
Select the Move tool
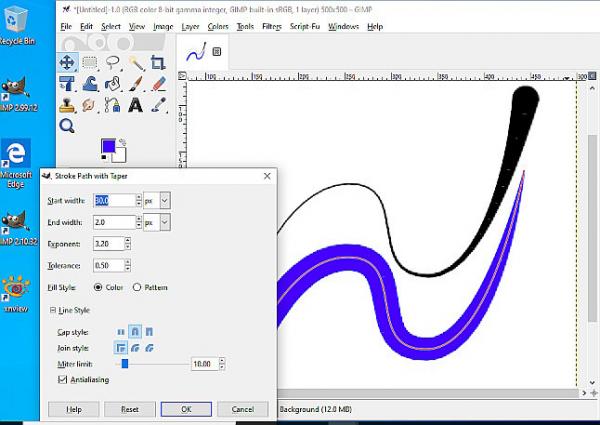coord(67,62)
